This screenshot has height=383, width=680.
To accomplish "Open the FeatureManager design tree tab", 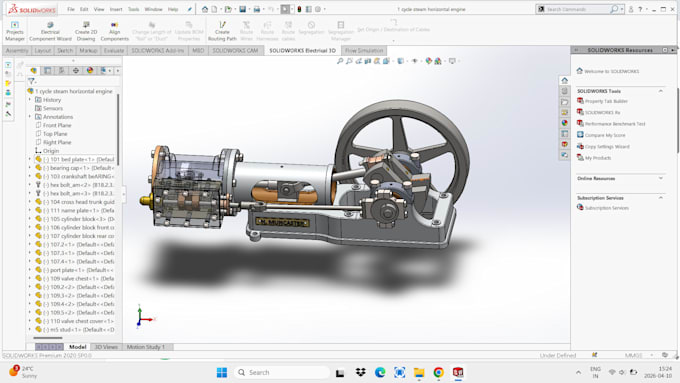I will coord(33,70).
